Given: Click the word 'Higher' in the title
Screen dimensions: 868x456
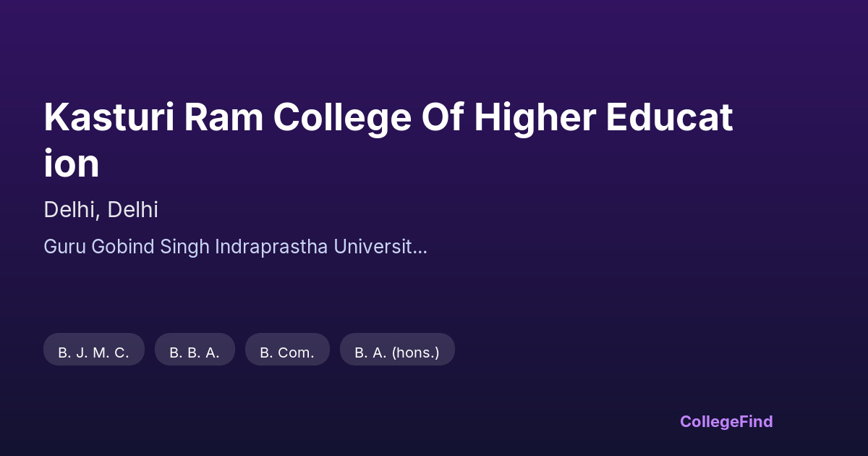Looking at the screenshot, I should 535,117.
